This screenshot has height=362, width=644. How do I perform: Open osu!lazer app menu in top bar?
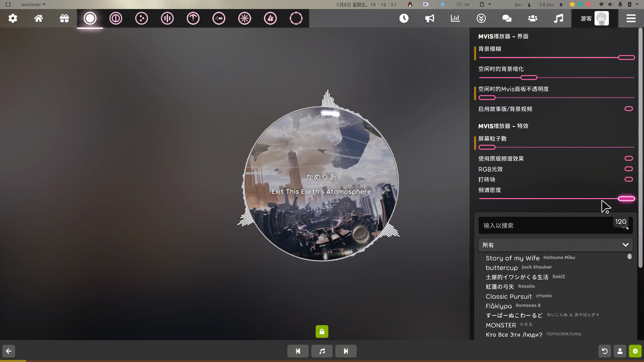coord(33,4)
